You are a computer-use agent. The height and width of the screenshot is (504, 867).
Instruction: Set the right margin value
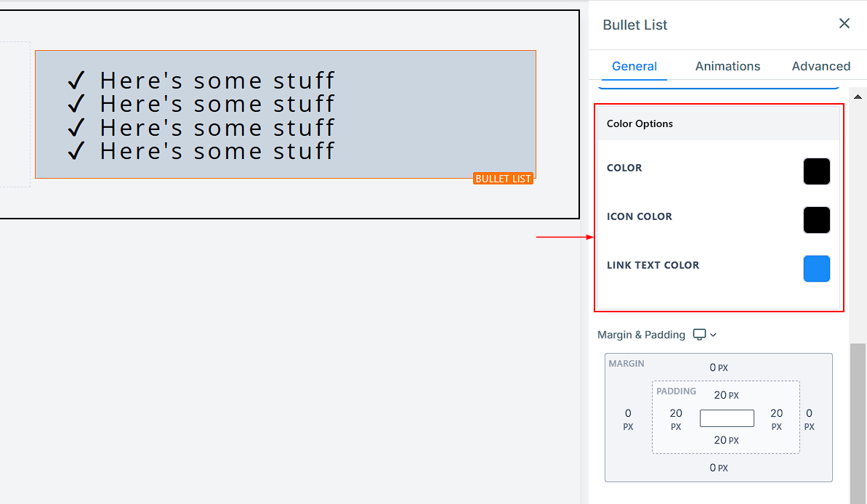[809, 414]
